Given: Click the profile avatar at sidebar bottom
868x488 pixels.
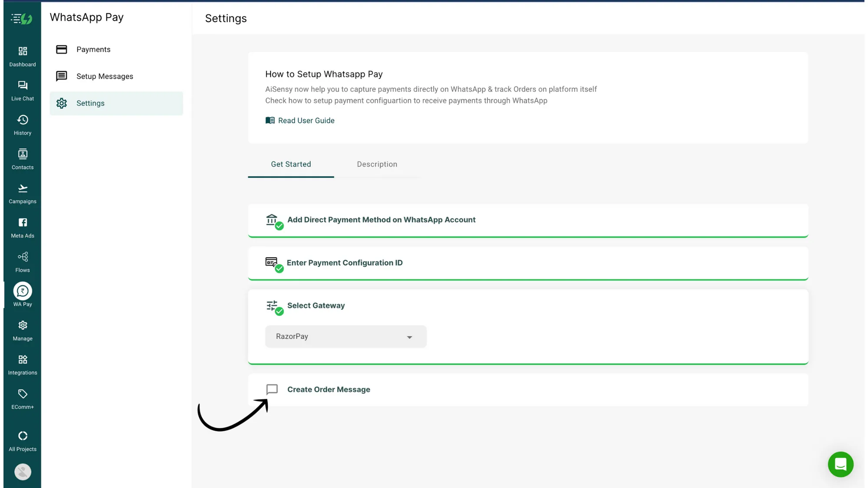Looking at the screenshot, I should tap(22, 472).
